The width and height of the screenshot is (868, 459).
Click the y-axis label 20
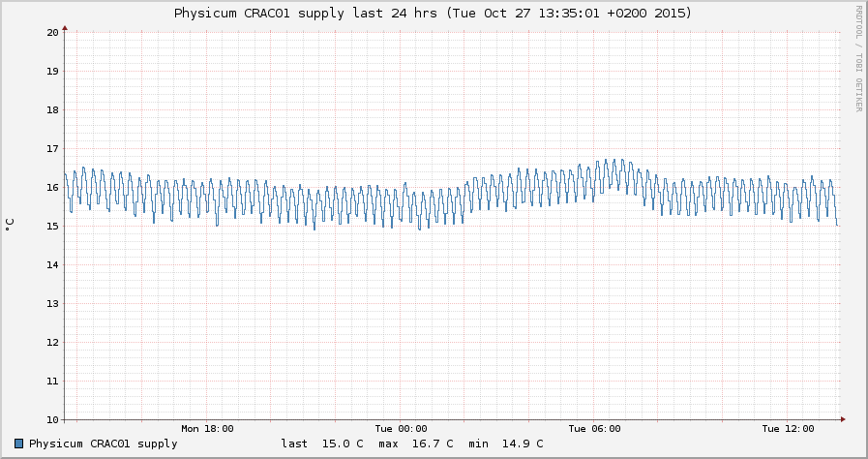tap(52, 32)
